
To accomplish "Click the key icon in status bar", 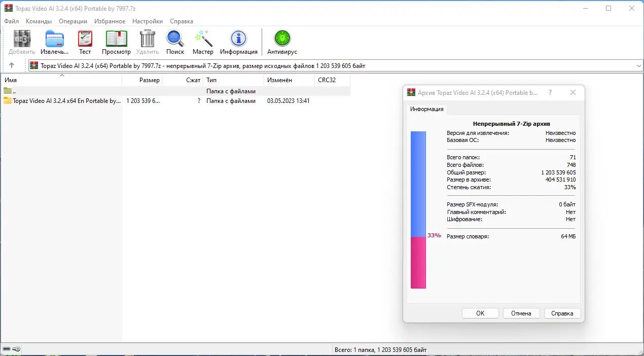I will pyautogui.click(x=16, y=349).
